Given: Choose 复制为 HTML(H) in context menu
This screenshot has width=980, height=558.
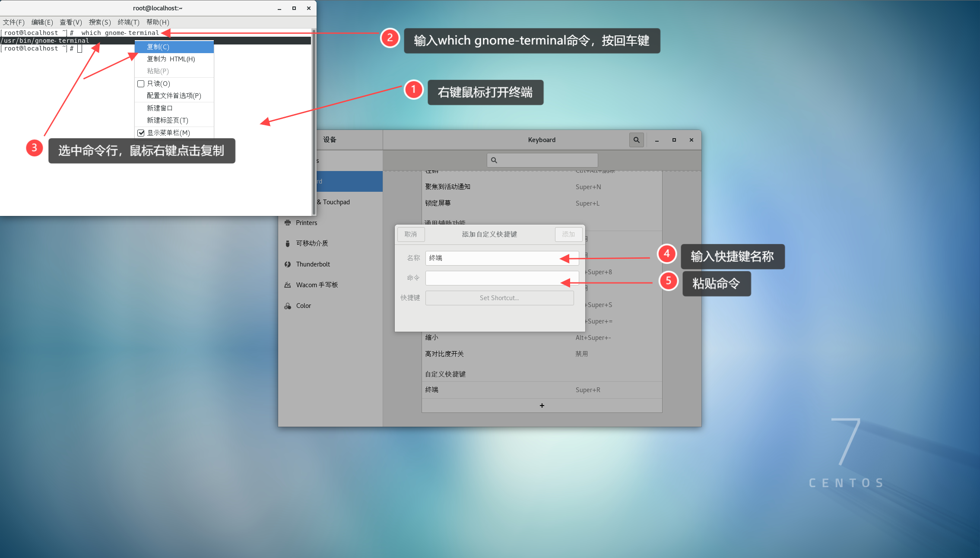Looking at the screenshot, I should click(174, 59).
